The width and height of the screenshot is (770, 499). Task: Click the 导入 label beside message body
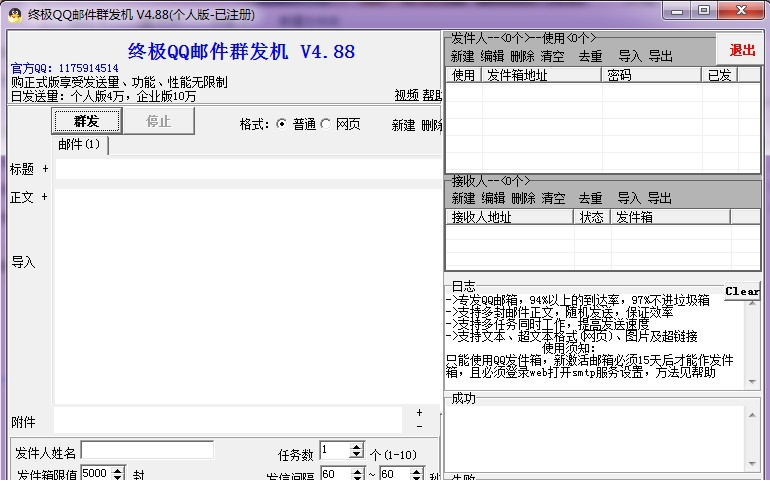[23, 262]
